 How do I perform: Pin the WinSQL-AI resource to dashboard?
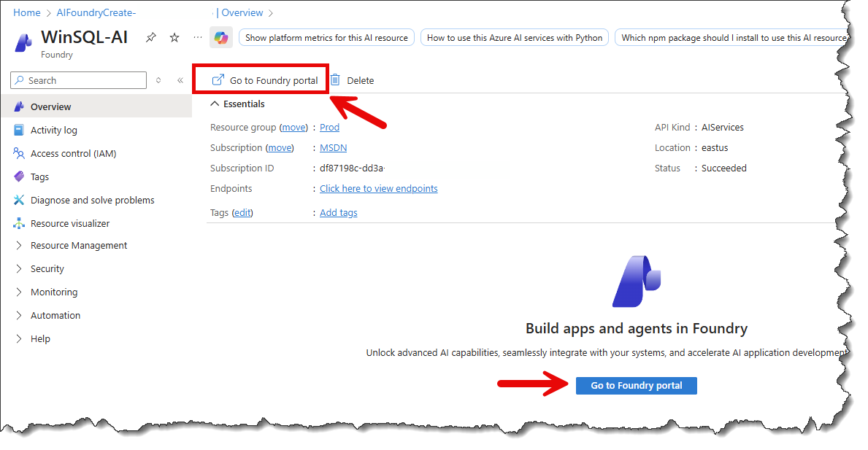[151, 37]
